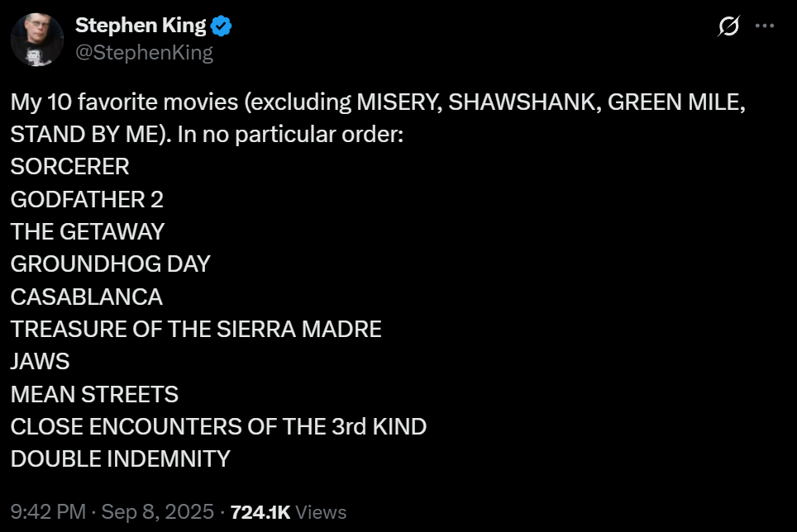Click the CLOSE ENCOUNTERS OF THE 3rd KIND line

click(217, 427)
